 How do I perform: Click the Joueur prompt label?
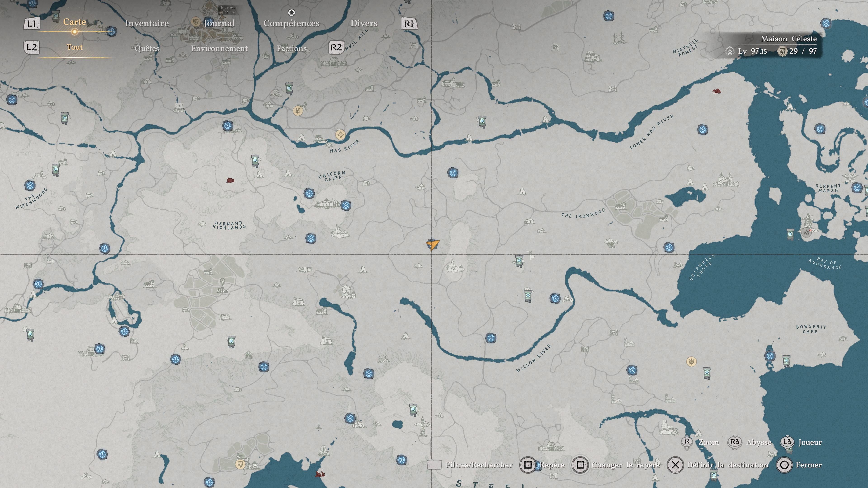pyautogui.click(x=810, y=442)
